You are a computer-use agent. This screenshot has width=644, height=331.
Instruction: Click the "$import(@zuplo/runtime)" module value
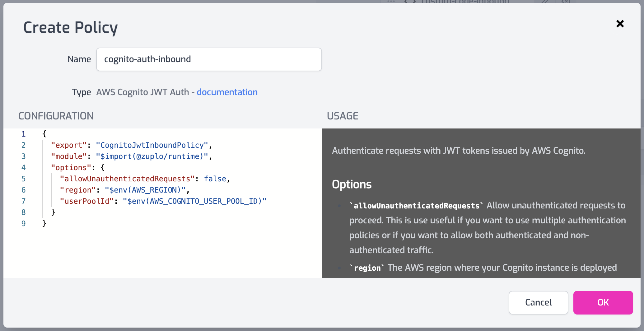(152, 156)
